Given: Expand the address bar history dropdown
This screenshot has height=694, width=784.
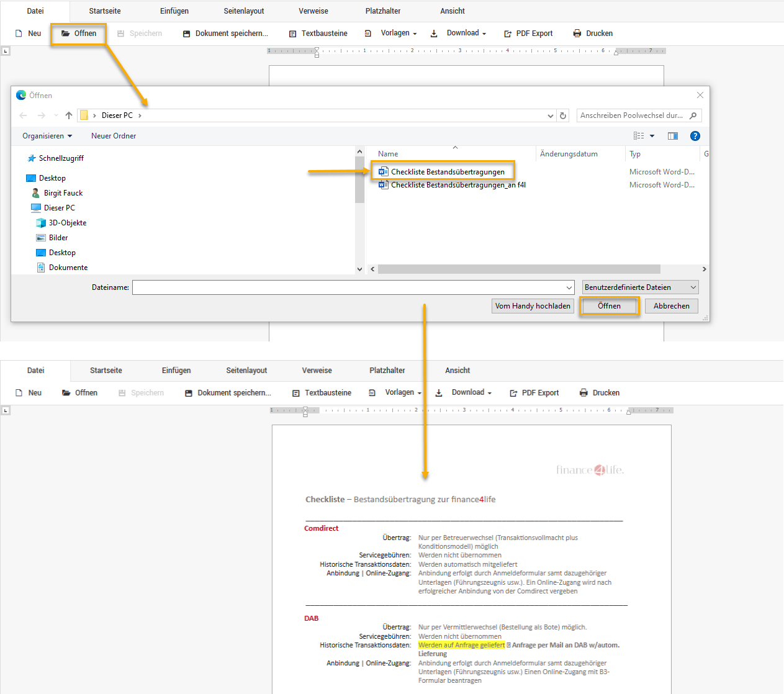Looking at the screenshot, I should click(550, 115).
